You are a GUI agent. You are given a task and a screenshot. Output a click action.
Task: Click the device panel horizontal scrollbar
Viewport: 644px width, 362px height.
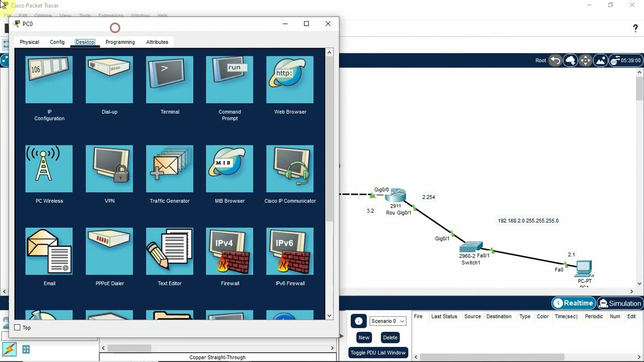tap(129, 348)
